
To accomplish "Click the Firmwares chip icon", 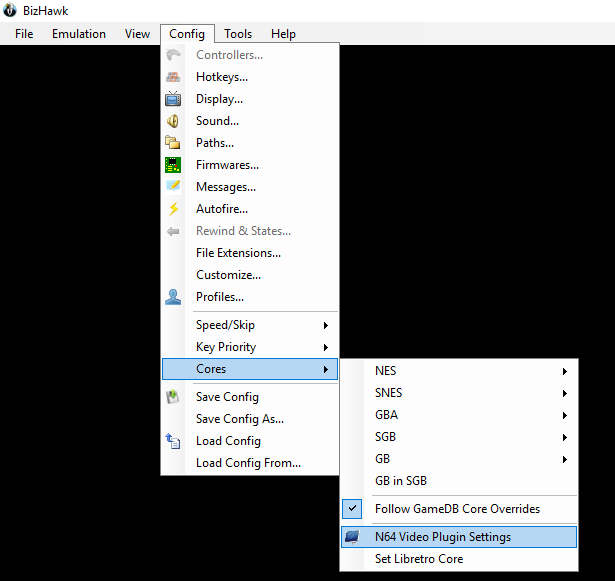I will (174, 165).
